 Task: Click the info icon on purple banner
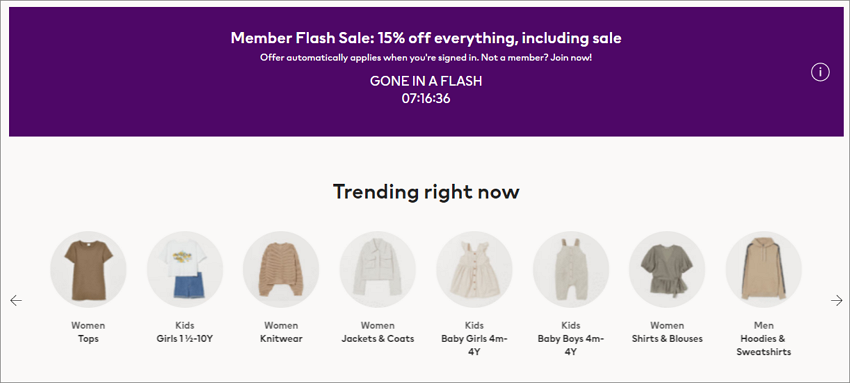(x=820, y=72)
